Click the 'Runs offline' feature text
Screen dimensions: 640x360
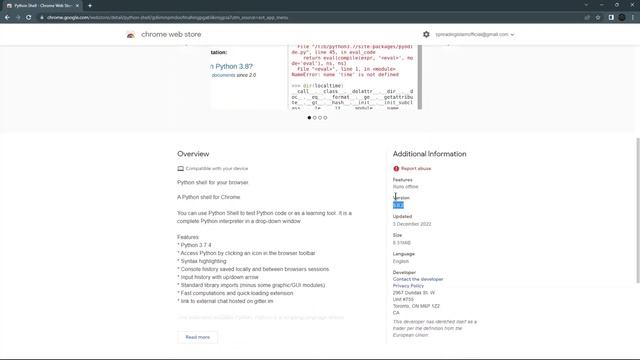click(x=405, y=187)
